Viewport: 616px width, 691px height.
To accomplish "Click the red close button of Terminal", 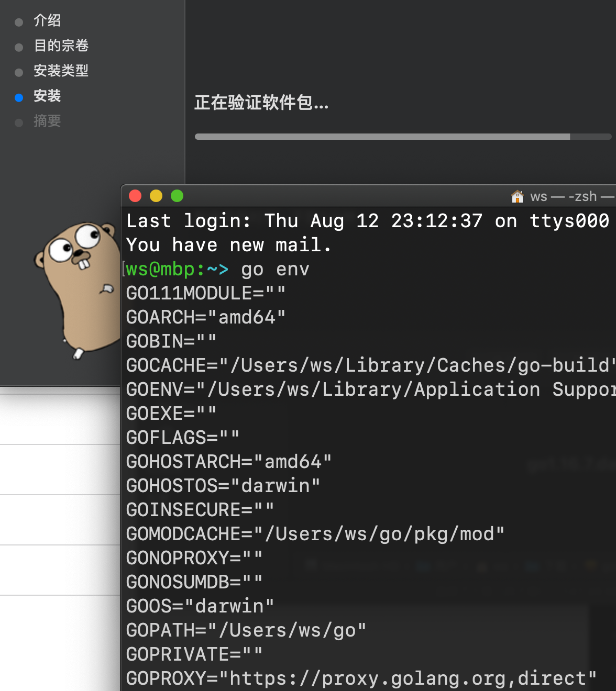I will pos(135,196).
